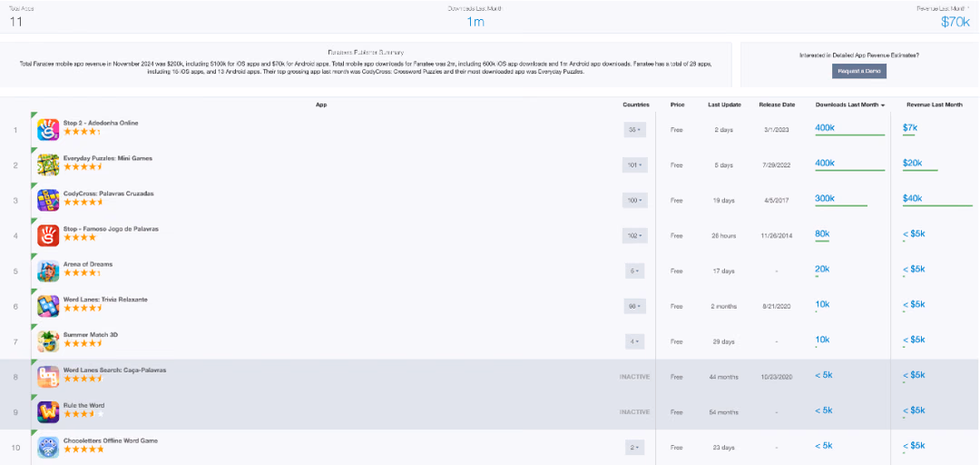Click the star rating under Arena of Dreams

(82, 273)
